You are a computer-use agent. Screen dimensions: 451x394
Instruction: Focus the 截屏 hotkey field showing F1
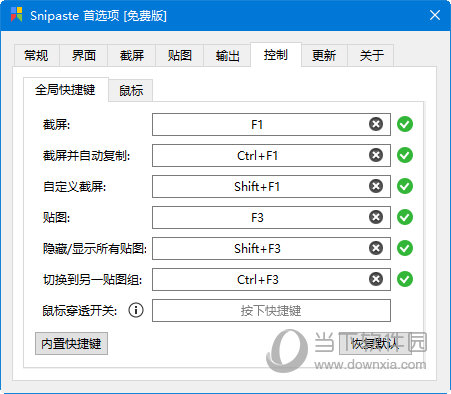[271, 124]
